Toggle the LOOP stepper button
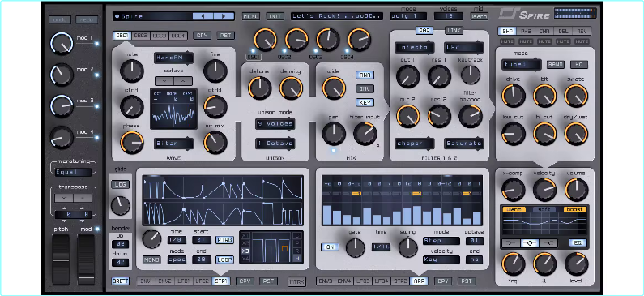 click(x=224, y=260)
